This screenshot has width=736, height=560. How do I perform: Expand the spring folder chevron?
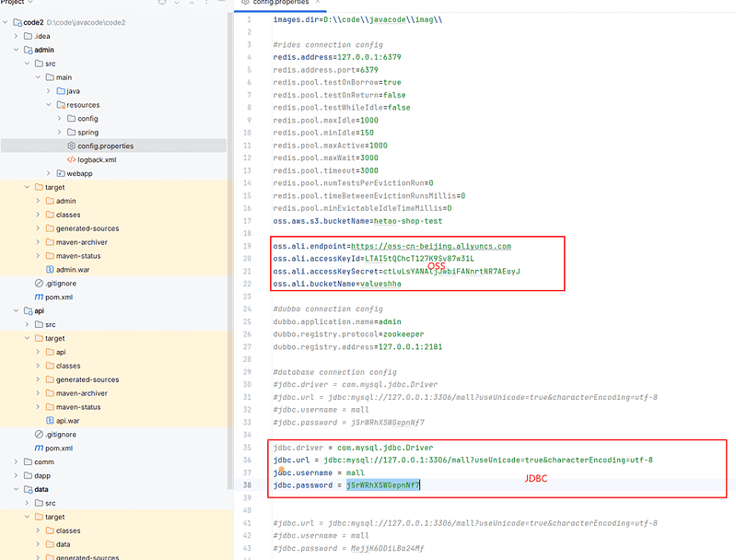click(x=59, y=133)
